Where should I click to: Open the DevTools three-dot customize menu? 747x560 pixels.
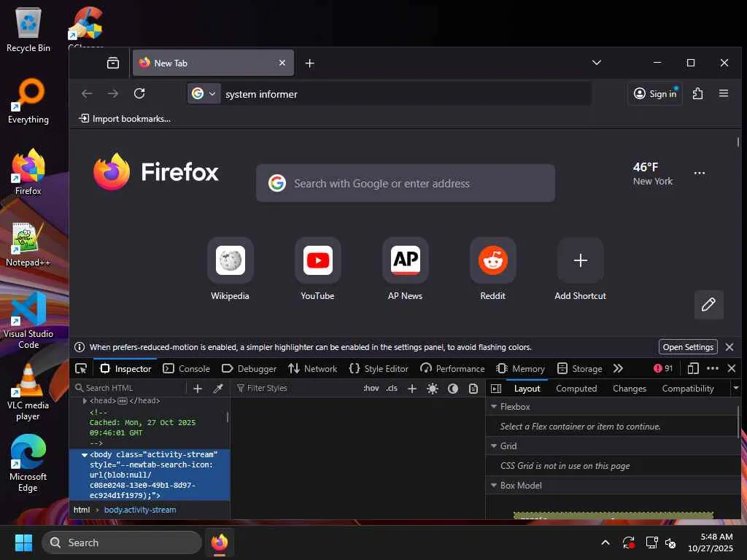pos(713,368)
